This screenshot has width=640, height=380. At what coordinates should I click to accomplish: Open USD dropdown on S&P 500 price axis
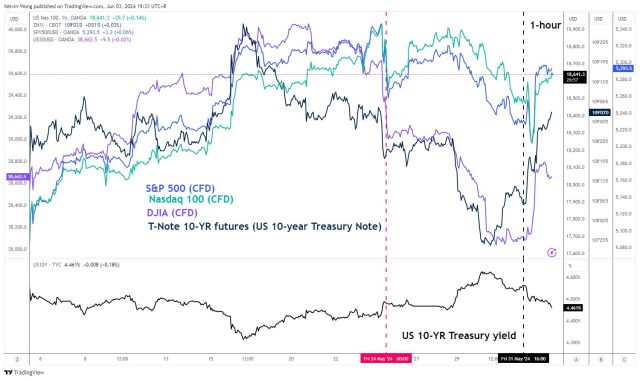(622, 19)
